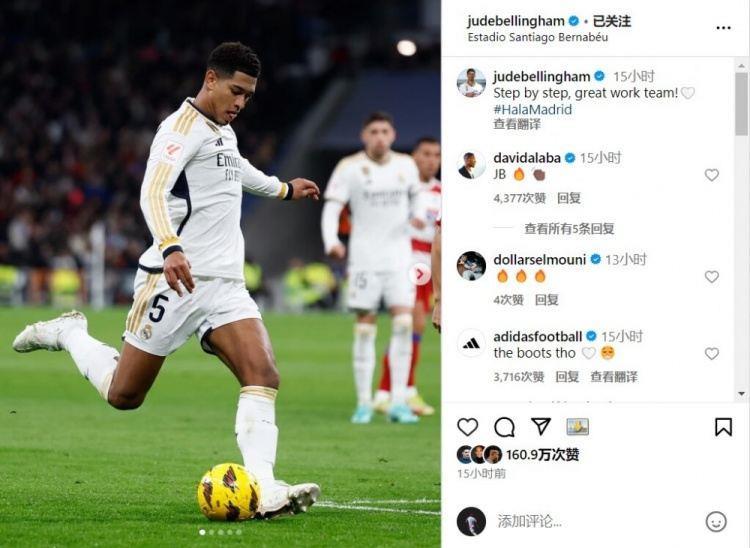Open Estadio Santiago Bernabéu location
The height and width of the screenshot is (548, 750).
point(538,37)
